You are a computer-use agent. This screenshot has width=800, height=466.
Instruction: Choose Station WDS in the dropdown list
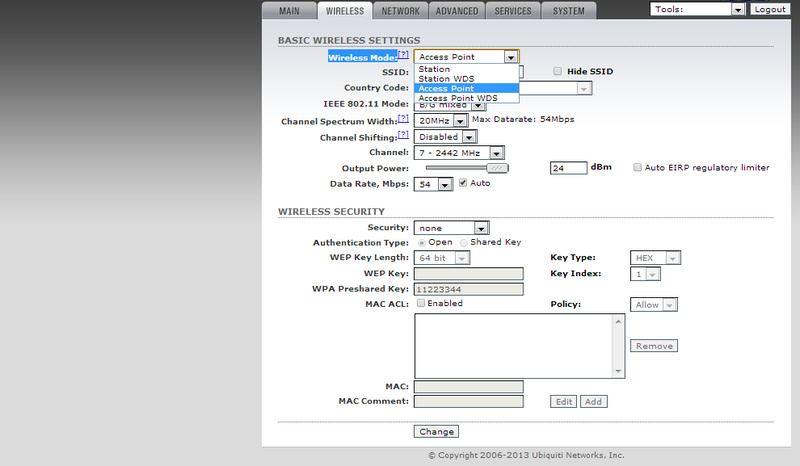[446, 78]
